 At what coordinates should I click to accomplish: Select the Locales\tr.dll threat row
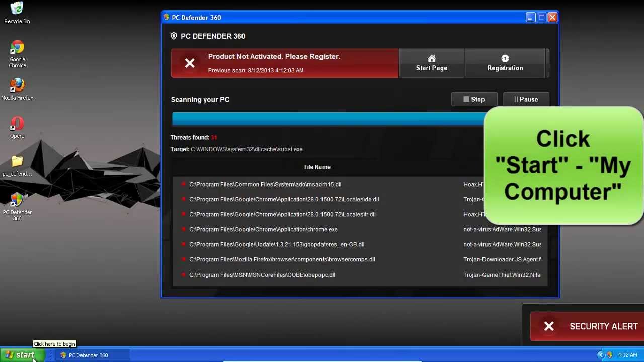pyautogui.click(x=360, y=214)
